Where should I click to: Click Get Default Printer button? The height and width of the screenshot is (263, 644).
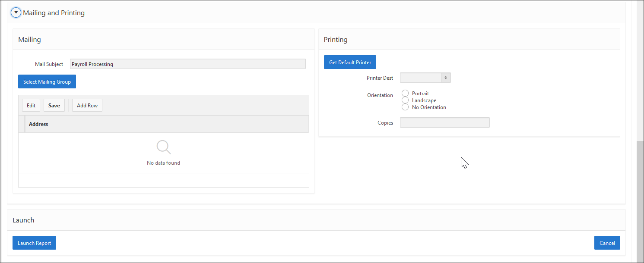350,62
